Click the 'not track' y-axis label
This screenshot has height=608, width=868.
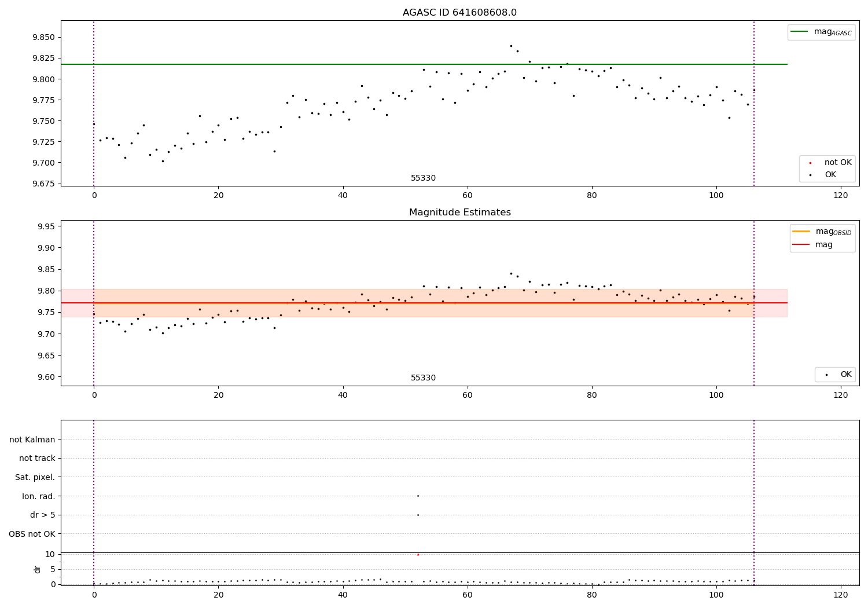pos(37,458)
